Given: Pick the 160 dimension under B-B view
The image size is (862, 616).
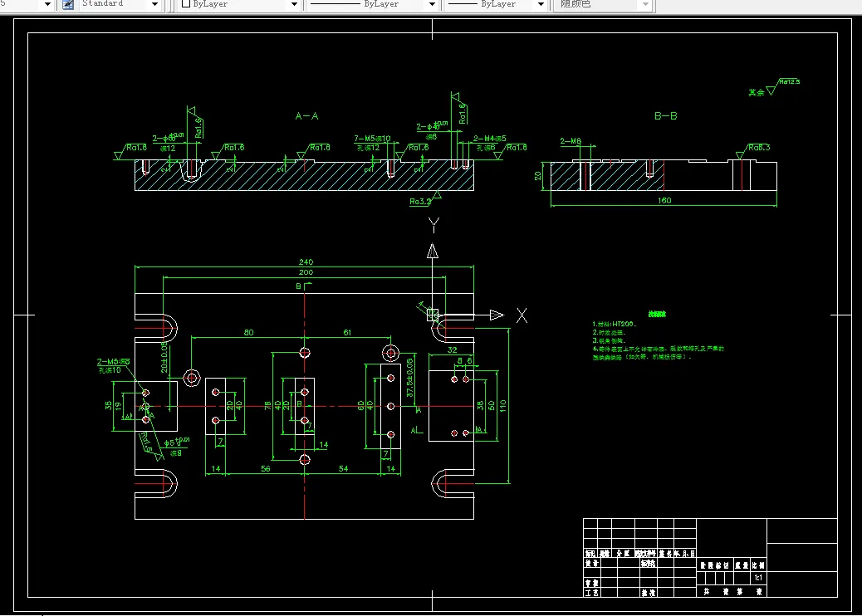Looking at the screenshot, I should (x=664, y=201).
